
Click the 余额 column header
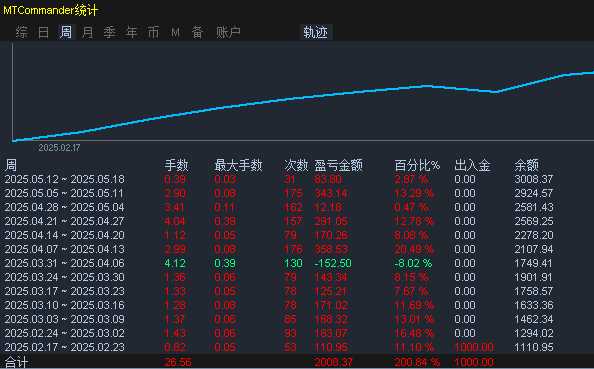tap(527, 165)
